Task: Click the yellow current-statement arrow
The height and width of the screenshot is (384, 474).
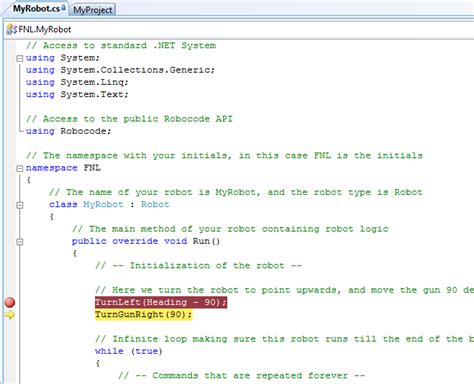Action: pos(10,315)
